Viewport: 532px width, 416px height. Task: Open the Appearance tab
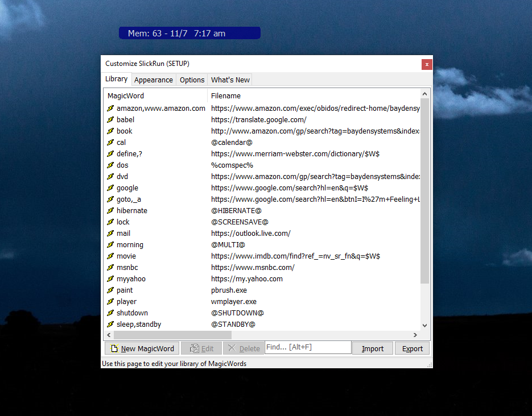[x=154, y=80]
